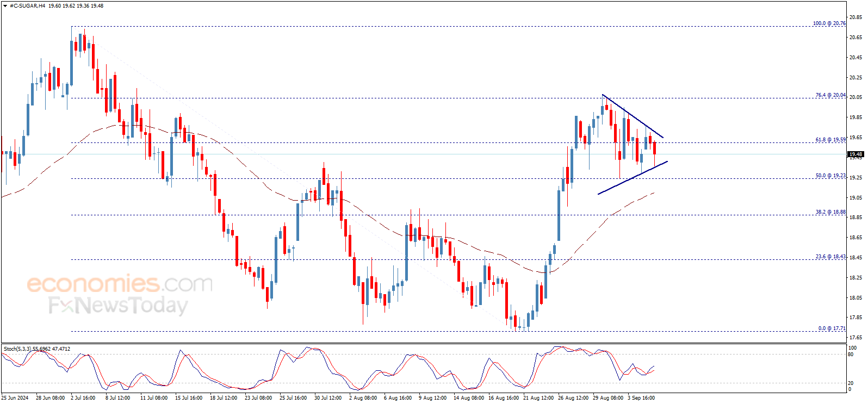The height and width of the screenshot is (404, 868).
Task: Click the 21 Aug 12:00 time label
Action: [x=538, y=398]
